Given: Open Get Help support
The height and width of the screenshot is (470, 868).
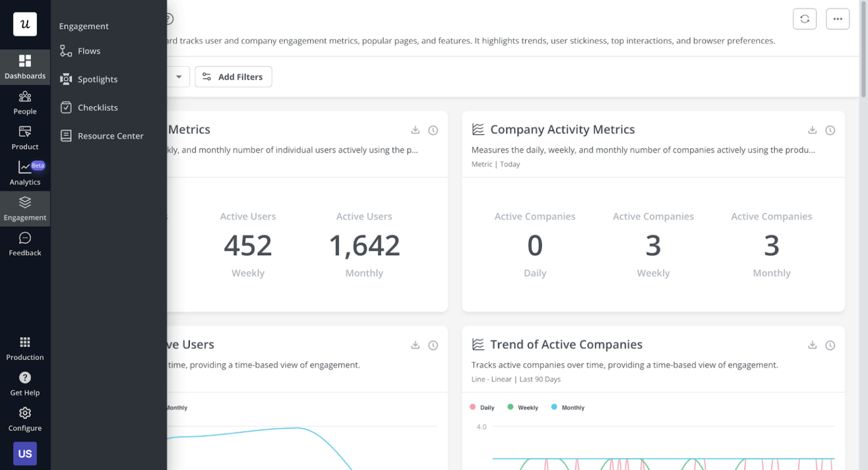Looking at the screenshot, I should click(25, 384).
